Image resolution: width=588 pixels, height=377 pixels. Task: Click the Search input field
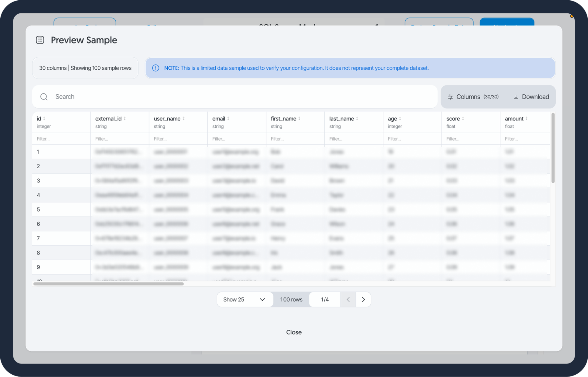point(235,97)
